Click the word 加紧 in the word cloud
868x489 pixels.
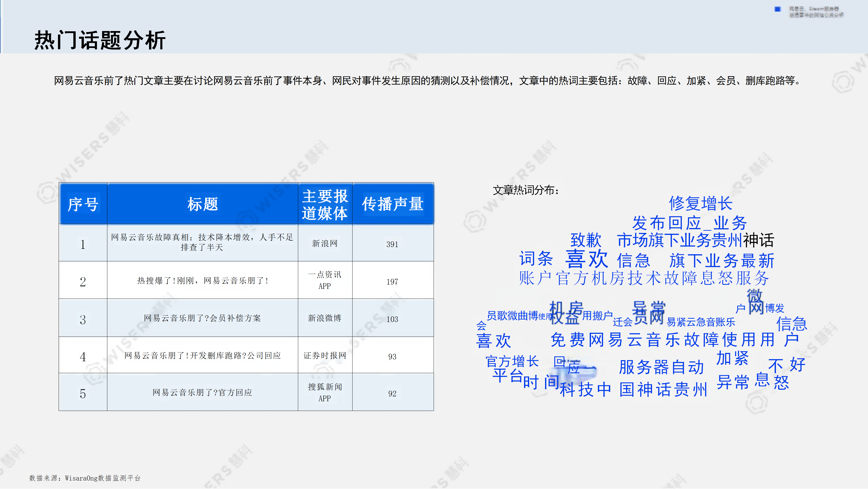733,358
